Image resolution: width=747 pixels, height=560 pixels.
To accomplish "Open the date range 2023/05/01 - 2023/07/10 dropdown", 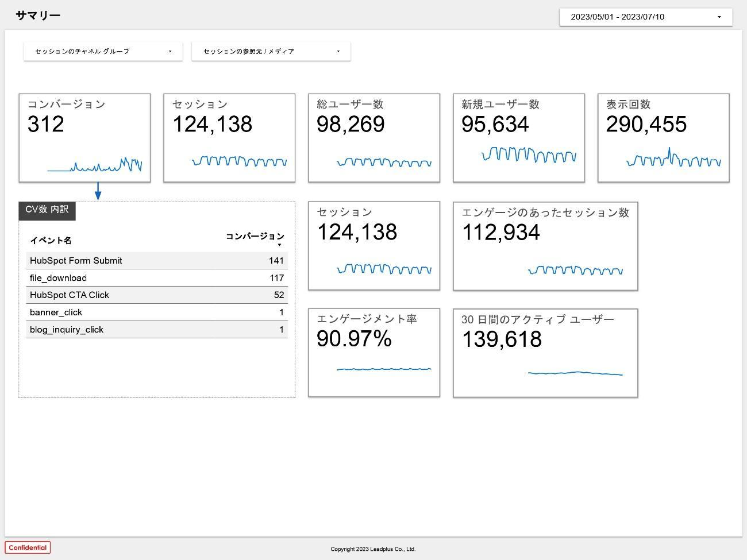I will pos(645,17).
